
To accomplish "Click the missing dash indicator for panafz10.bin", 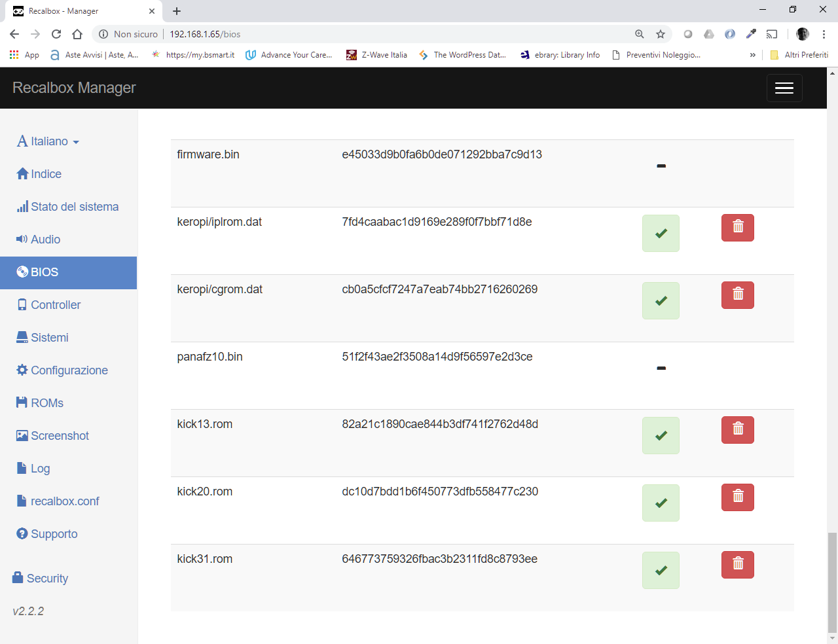I will (661, 368).
